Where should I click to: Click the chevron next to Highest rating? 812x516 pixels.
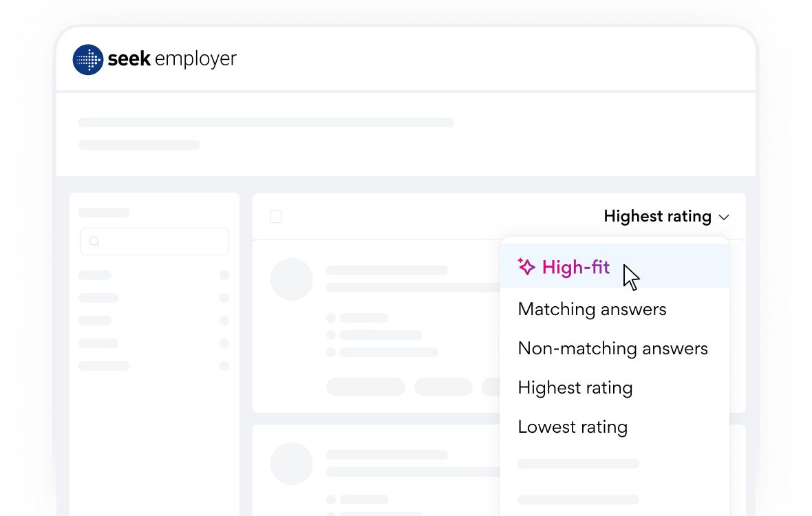(x=724, y=217)
